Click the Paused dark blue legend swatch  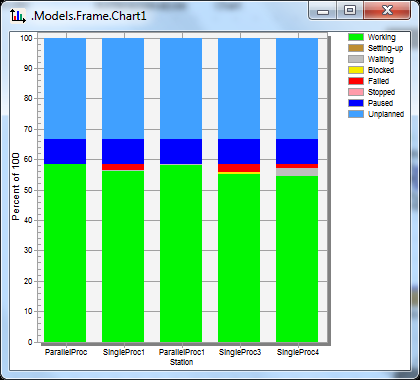pos(356,103)
